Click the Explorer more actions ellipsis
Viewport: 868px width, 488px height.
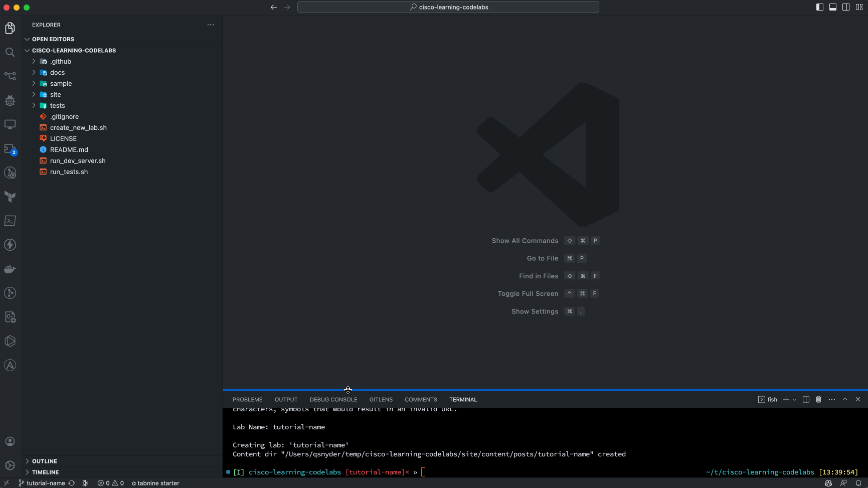[x=211, y=25]
